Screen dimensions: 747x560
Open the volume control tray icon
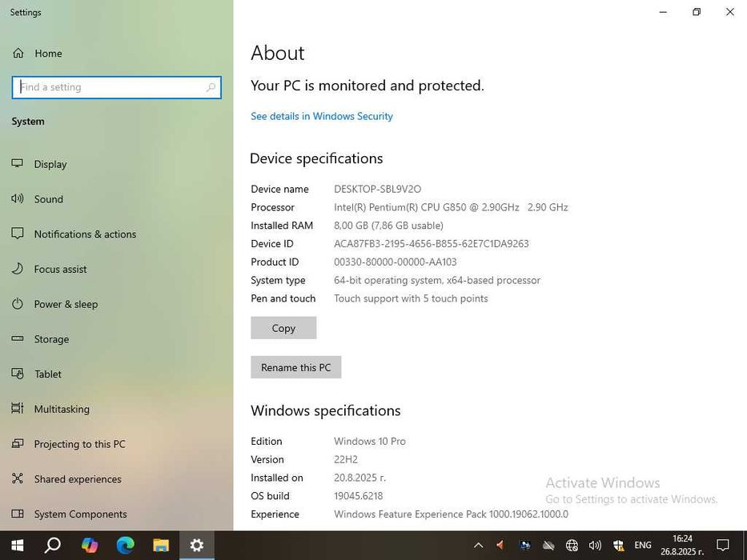[x=595, y=546]
